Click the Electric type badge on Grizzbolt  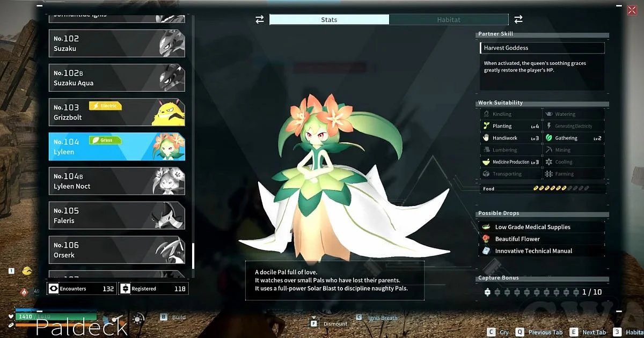point(105,106)
